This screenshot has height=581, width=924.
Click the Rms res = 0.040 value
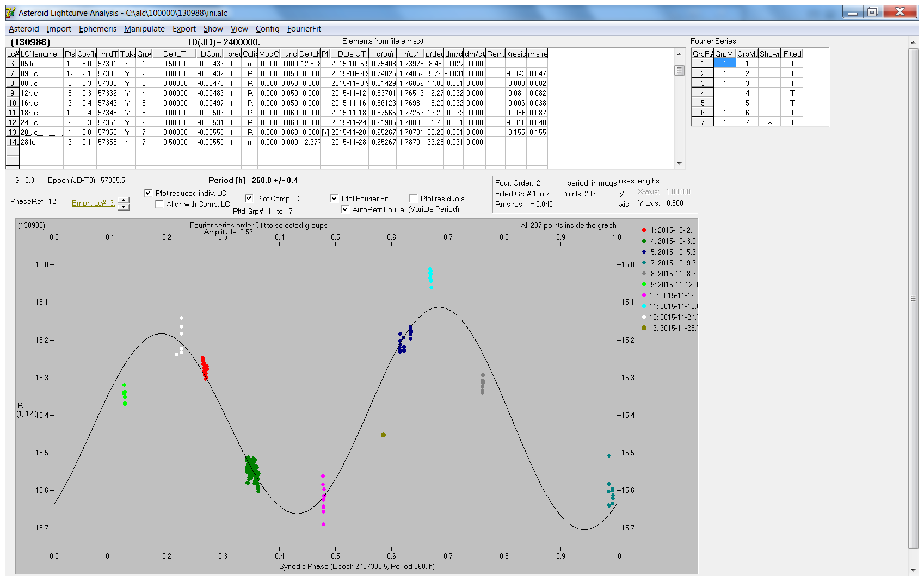point(523,204)
